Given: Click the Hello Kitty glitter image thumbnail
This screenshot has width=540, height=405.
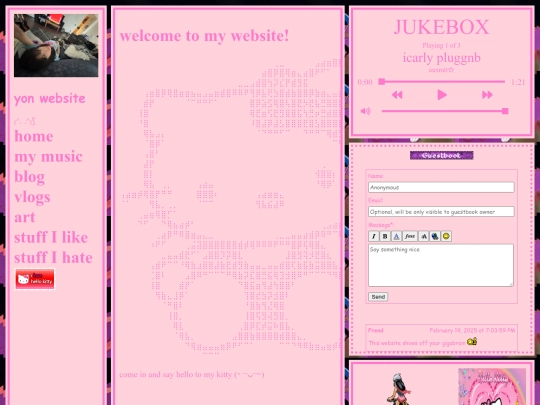Looking at the screenshot, I should tap(492, 386).
